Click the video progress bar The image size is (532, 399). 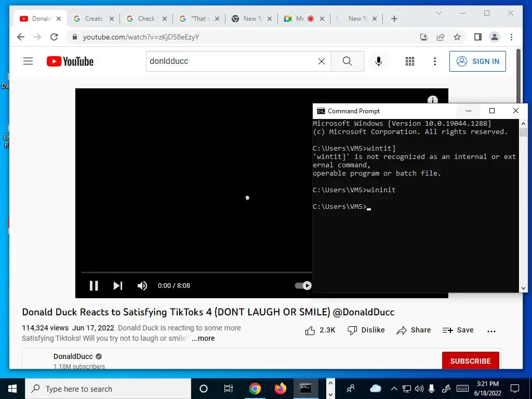(196, 272)
